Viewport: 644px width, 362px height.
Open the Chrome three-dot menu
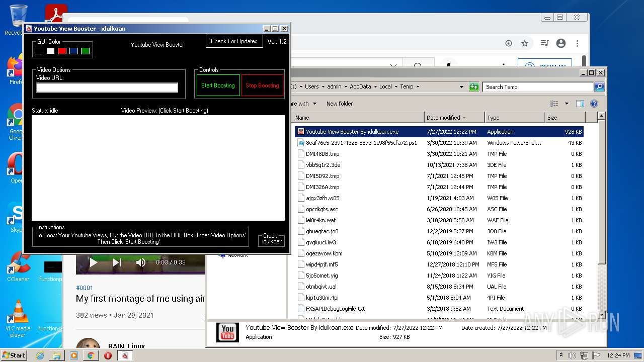(x=578, y=43)
